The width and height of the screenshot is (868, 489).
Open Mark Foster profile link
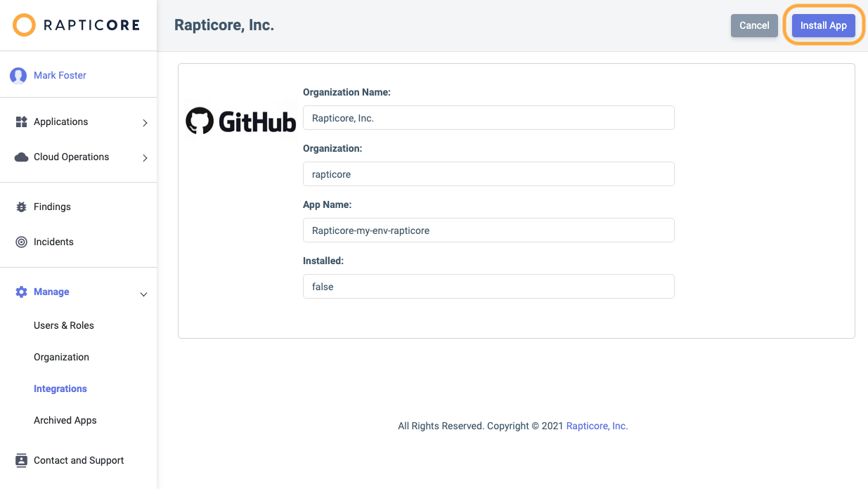click(60, 75)
